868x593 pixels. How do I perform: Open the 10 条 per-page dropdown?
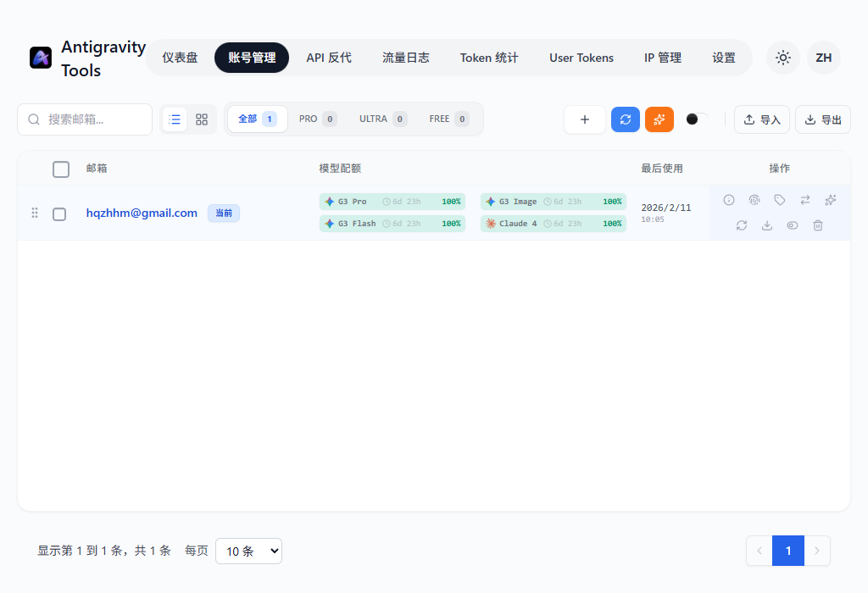pyautogui.click(x=248, y=551)
